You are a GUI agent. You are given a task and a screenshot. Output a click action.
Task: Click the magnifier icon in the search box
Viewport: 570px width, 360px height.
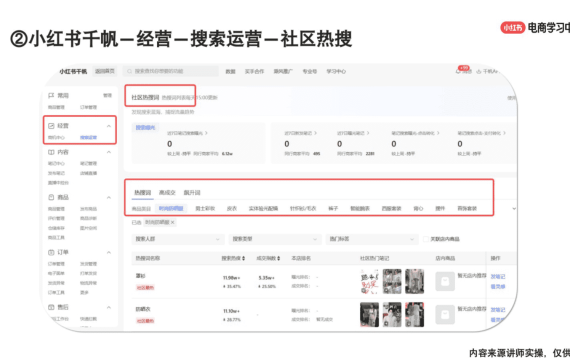click(129, 71)
